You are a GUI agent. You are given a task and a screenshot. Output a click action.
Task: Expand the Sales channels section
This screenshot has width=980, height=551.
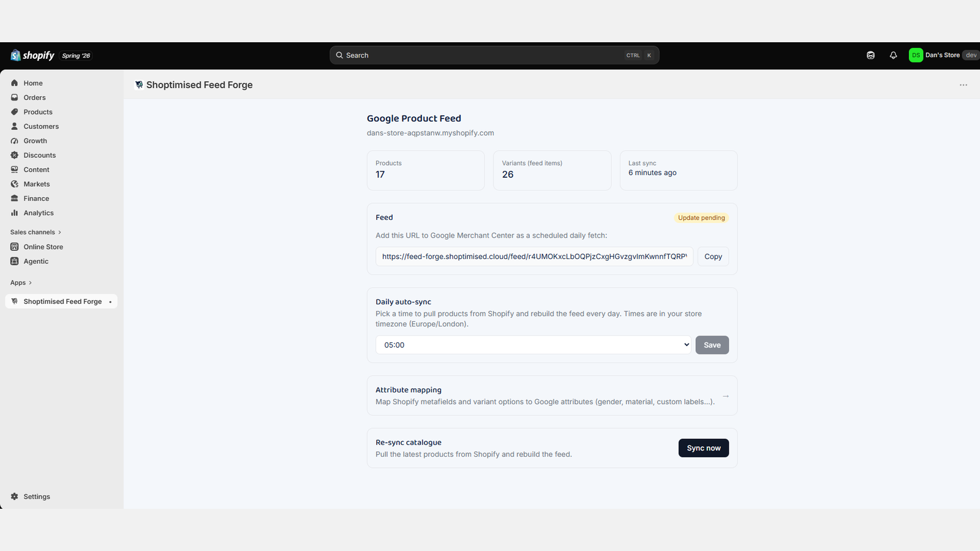[36, 232]
